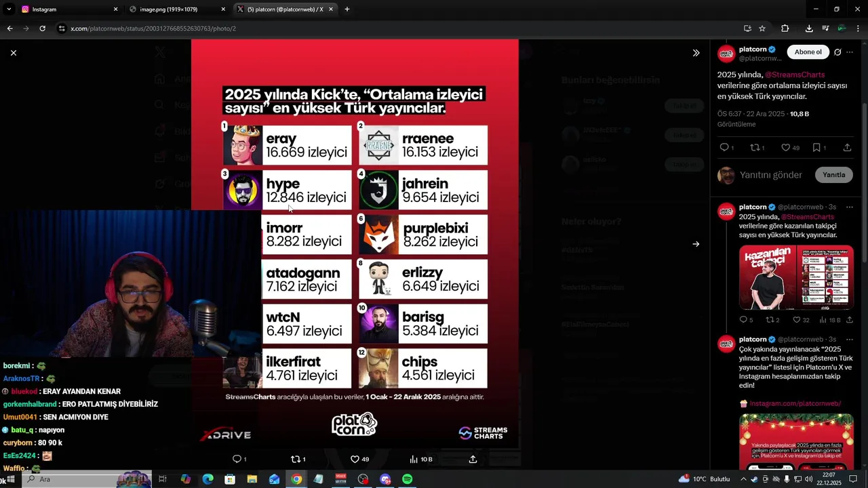The width and height of the screenshot is (868, 488).
Task: Open the browser downloads
Action: click(x=809, y=28)
